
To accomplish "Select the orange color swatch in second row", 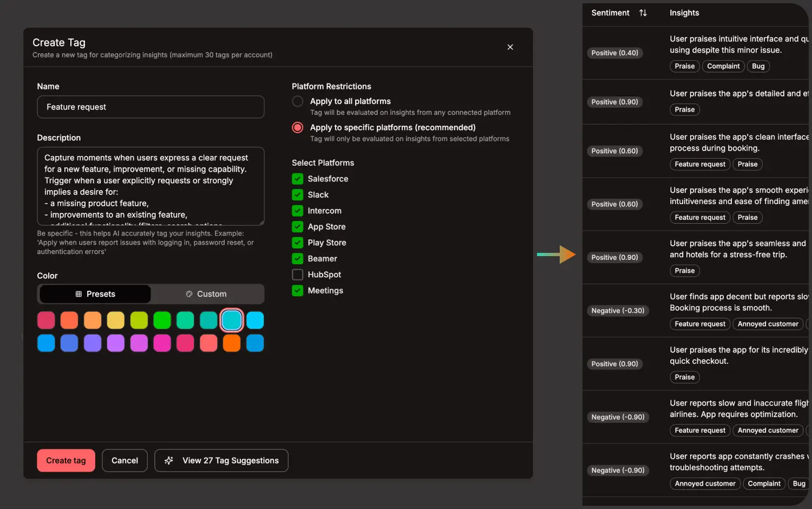I will (232, 343).
